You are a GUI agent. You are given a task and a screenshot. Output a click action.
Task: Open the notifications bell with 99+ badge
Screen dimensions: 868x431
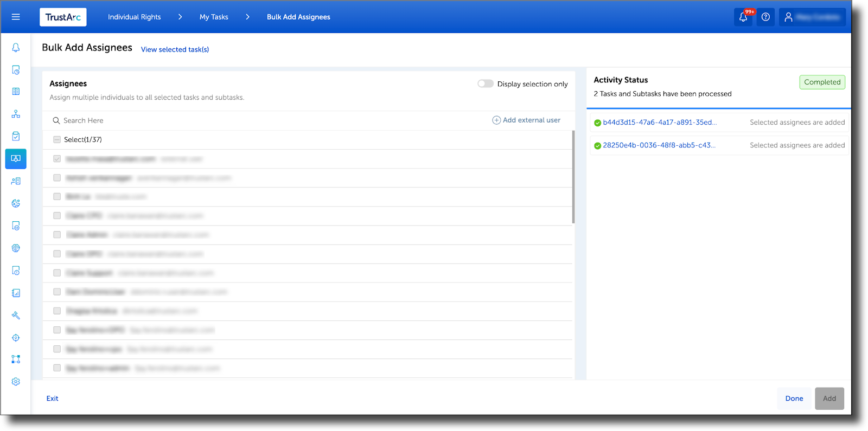point(743,17)
